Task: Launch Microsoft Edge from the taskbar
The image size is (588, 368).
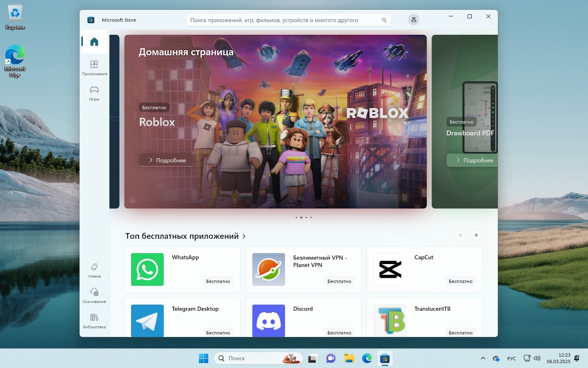Action: (x=367, y=358)
